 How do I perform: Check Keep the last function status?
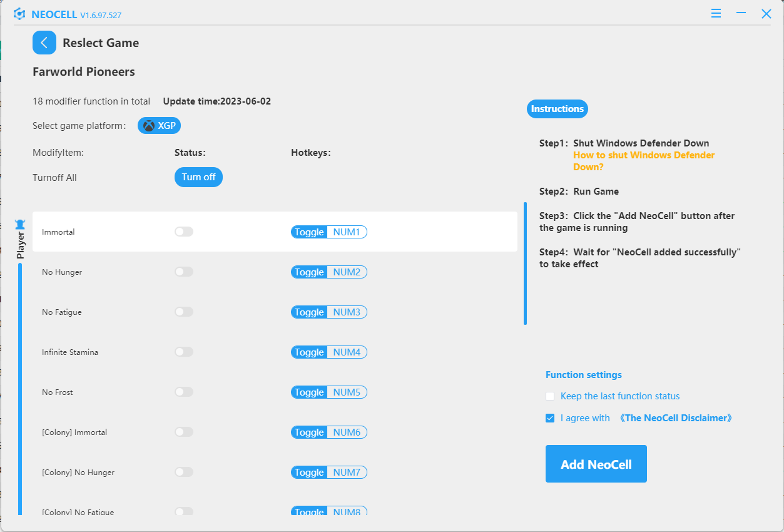pos(550,396)
